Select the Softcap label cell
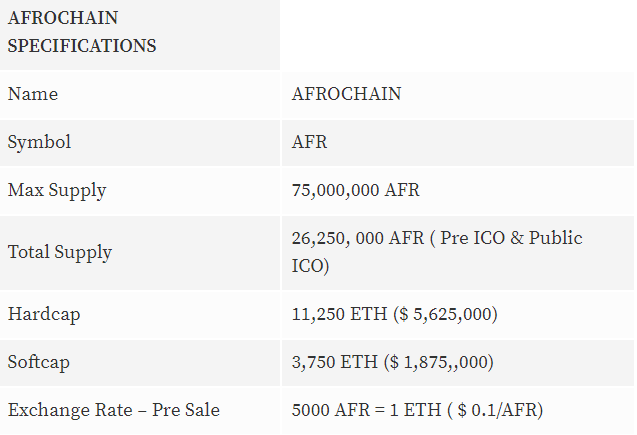The height and width of the screenshot is (435, 637). [x=140, y=363]
